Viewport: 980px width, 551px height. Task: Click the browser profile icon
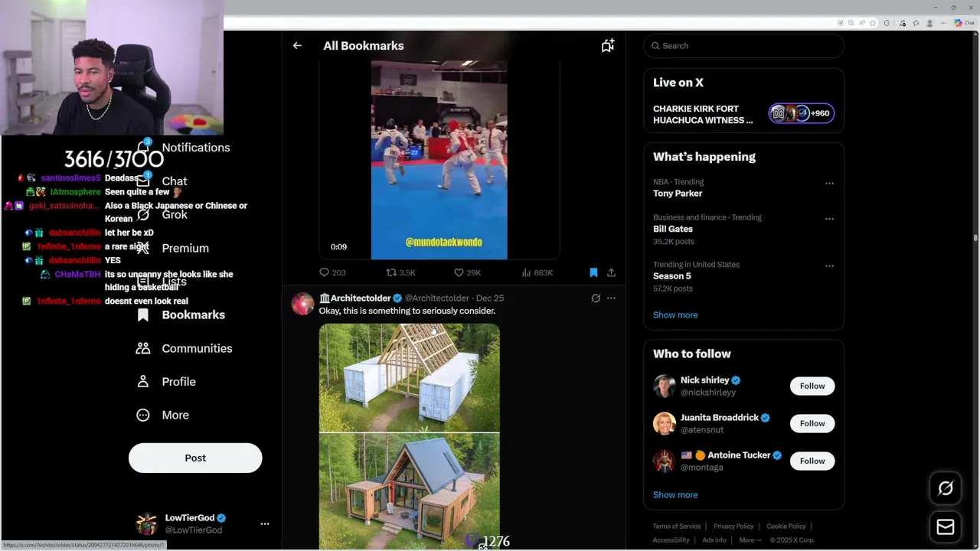[x=931, y=23]
